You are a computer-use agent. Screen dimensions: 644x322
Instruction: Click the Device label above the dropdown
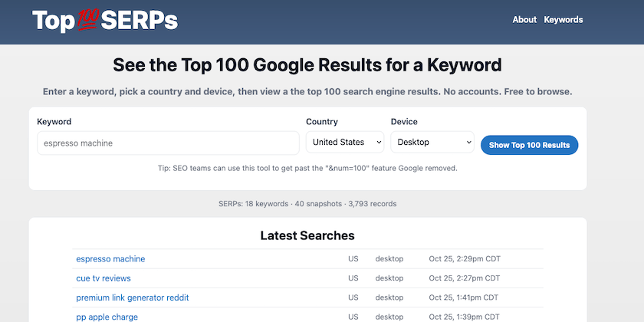click(x=404, y=122)
